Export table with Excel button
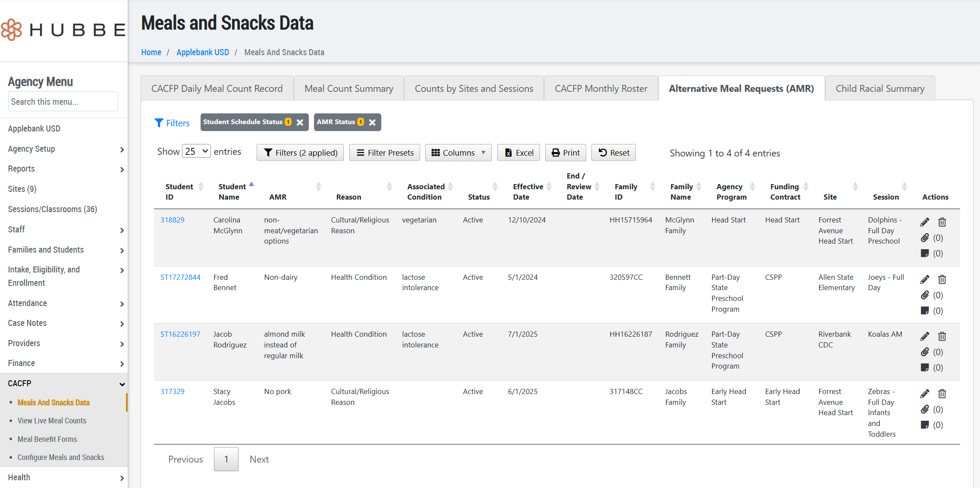The width and height of the screenshot is (980, 488). (518, 153)
